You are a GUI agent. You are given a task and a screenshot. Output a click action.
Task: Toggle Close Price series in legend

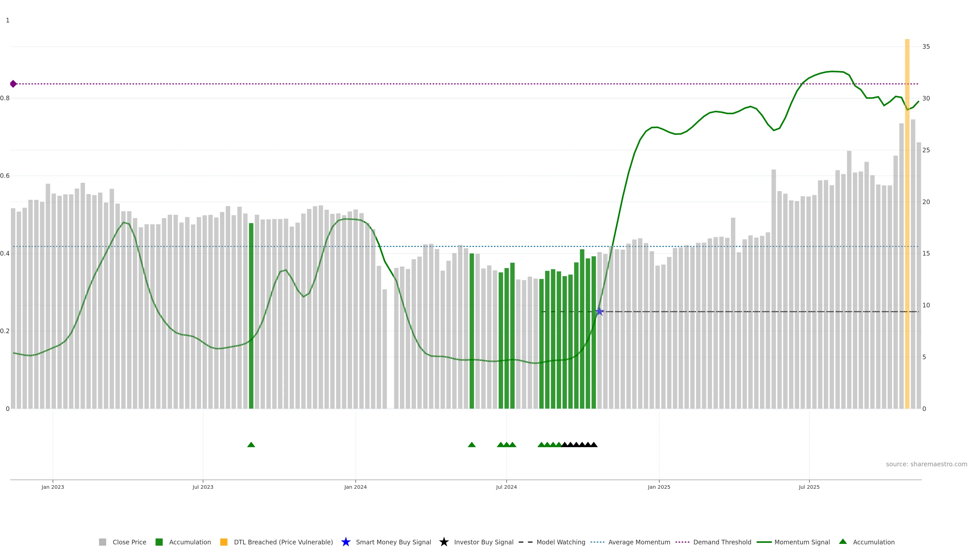pyautogui.click(x=129, y=542)
